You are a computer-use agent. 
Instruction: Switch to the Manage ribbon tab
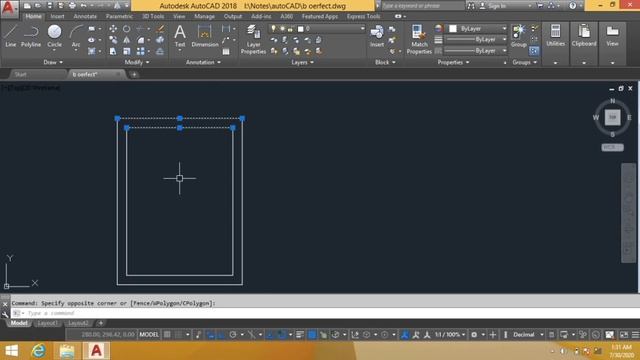point(204,16)
